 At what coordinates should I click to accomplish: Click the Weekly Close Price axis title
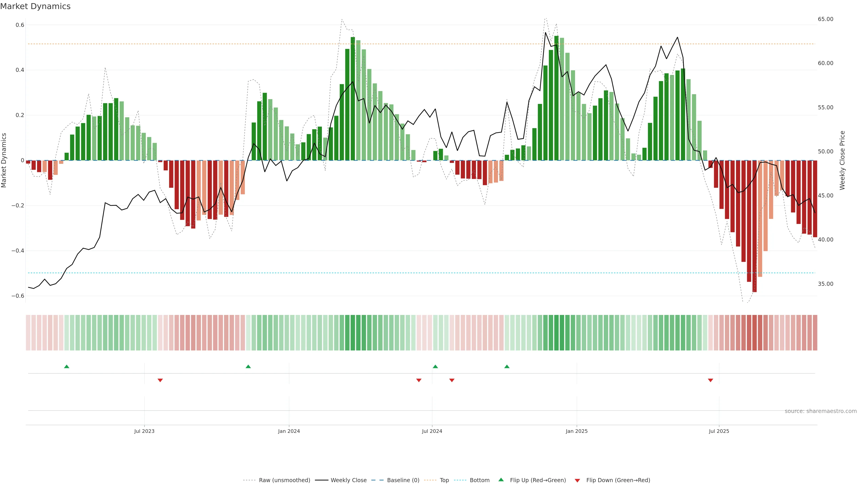(842, 160)
